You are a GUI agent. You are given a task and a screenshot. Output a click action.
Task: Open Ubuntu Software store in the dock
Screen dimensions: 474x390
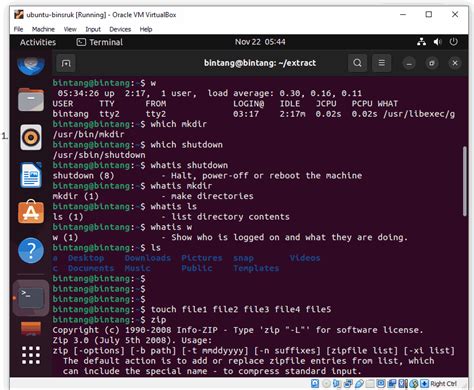31,212
